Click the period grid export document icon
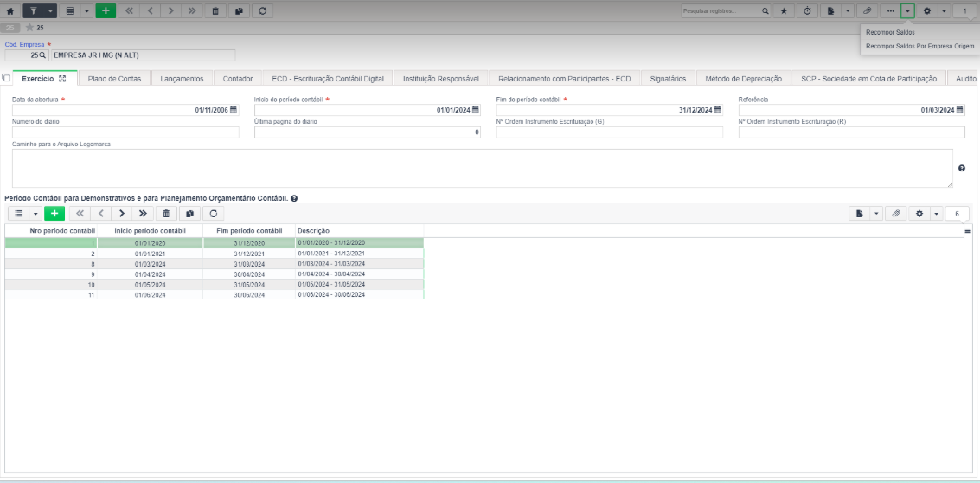 pos(860,213)
